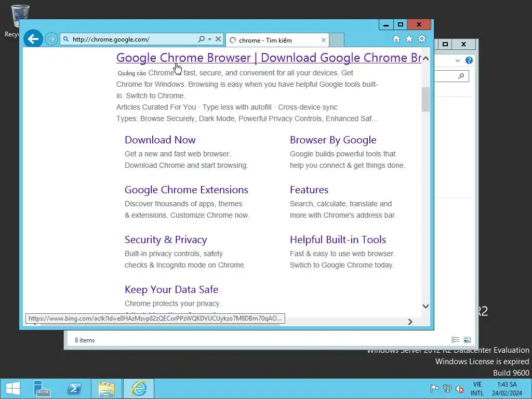
Task: Maximize the File Explorer window behind
Action: tap(445, 44)
